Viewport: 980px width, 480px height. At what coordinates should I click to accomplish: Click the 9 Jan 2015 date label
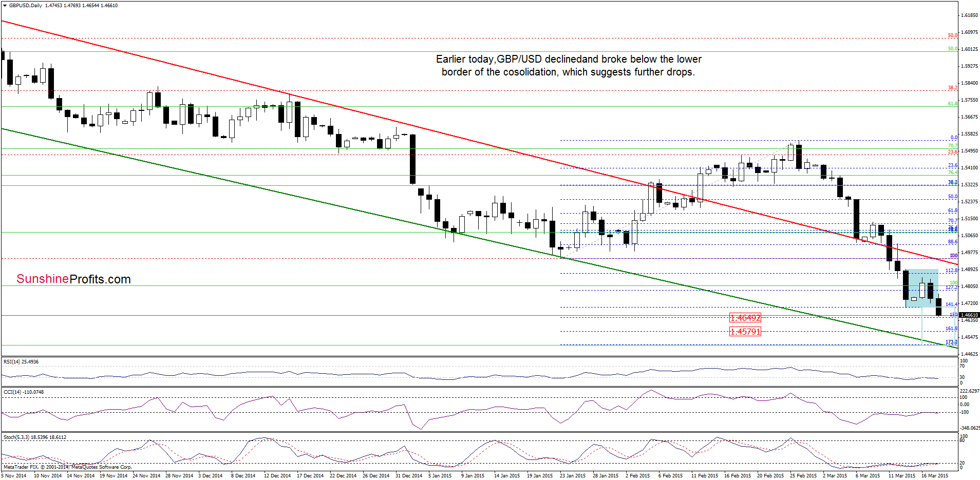click(x=473, y=476)
